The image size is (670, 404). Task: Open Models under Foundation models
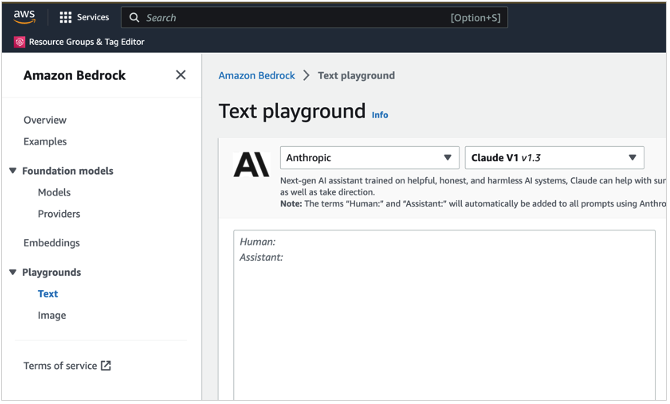54,192
